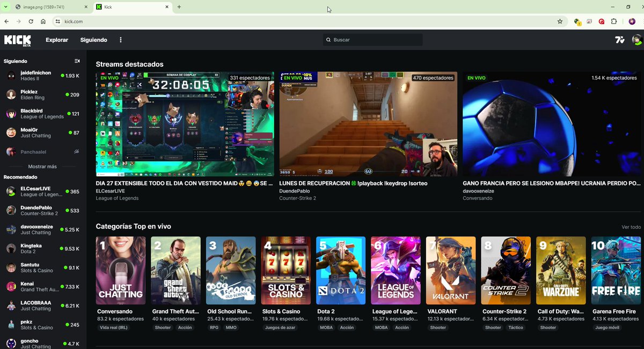
Task: Open Picklez Elden Ring channel
Action: click(x=42, y=94)
